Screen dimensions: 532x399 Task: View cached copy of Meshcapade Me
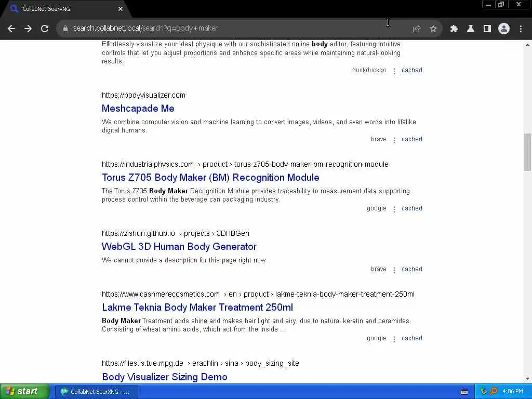[x=412, y=139]
